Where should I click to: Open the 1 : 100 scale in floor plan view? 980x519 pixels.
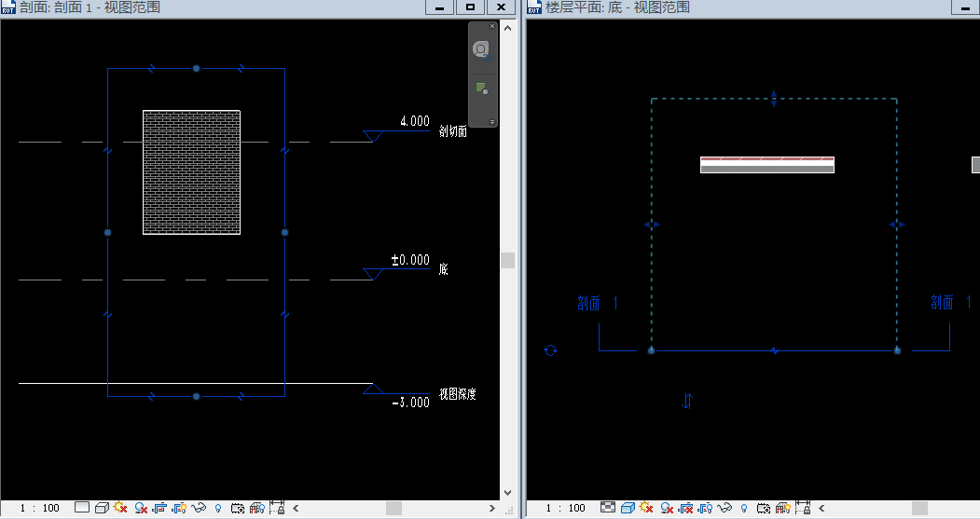point(565,508)
